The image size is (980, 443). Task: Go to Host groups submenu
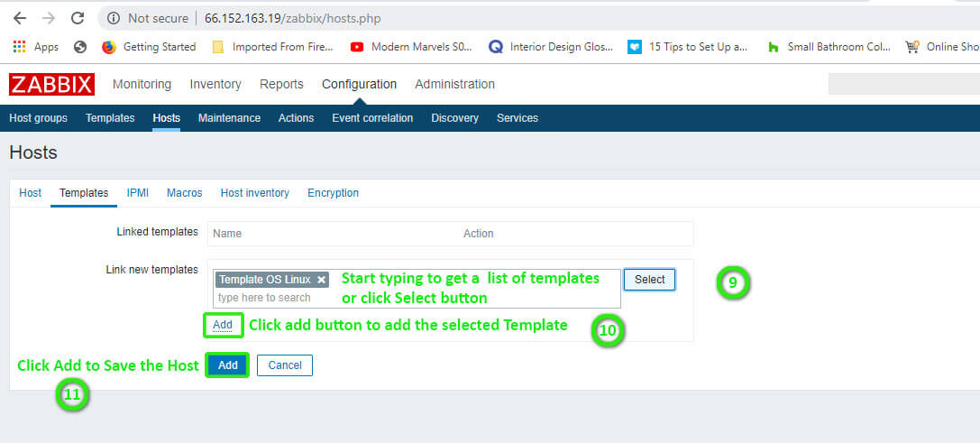(38, 118)
